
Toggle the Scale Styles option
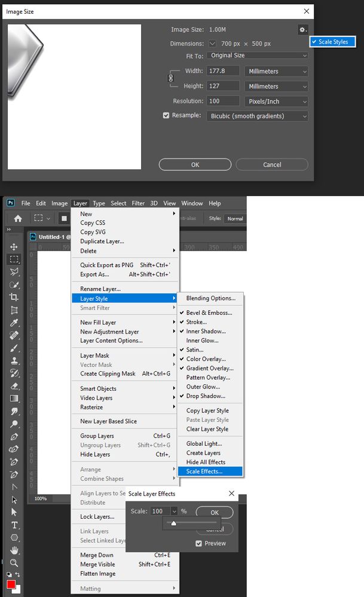[333, 42]
